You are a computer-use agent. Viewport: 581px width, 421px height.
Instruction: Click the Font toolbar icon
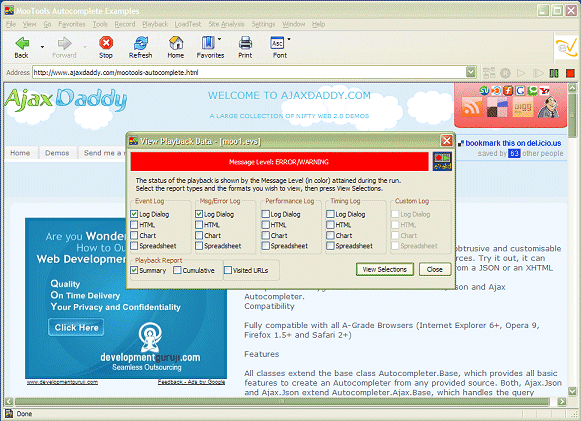click(x=277, y=43)
